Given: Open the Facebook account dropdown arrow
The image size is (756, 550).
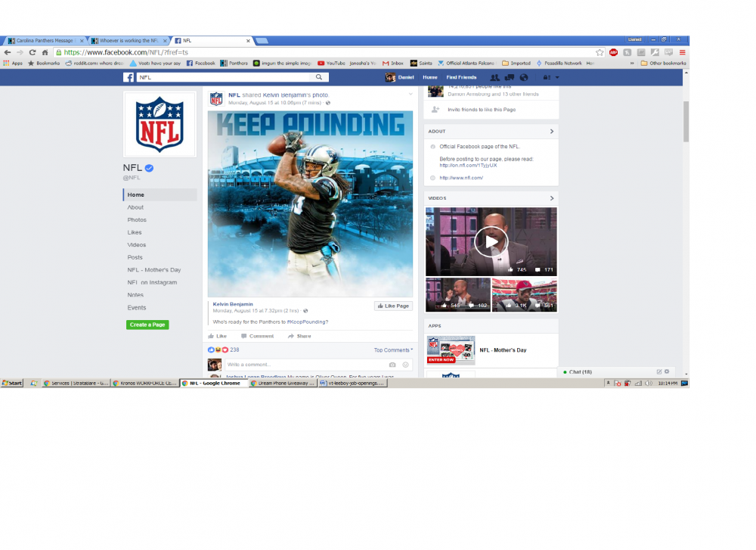Looking at the screenshot, I should 557,77.
